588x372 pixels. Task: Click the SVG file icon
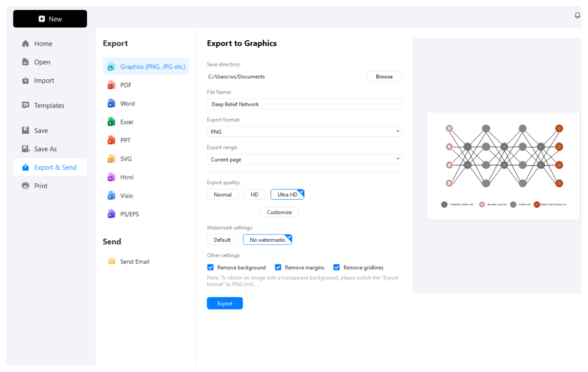[111, 158]
